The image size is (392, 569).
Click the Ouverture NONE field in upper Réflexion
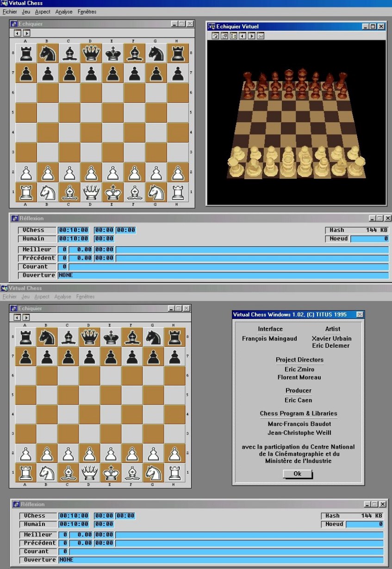click(x=223, y=275)
